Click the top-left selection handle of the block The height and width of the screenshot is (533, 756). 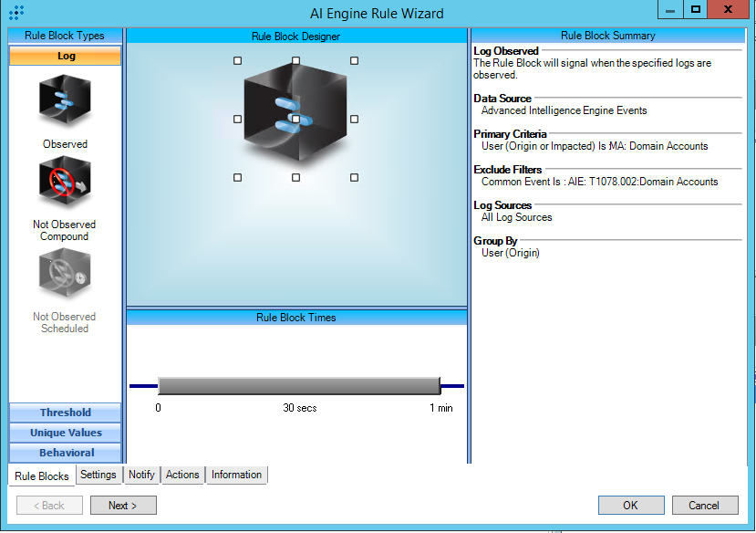(238, 60)
